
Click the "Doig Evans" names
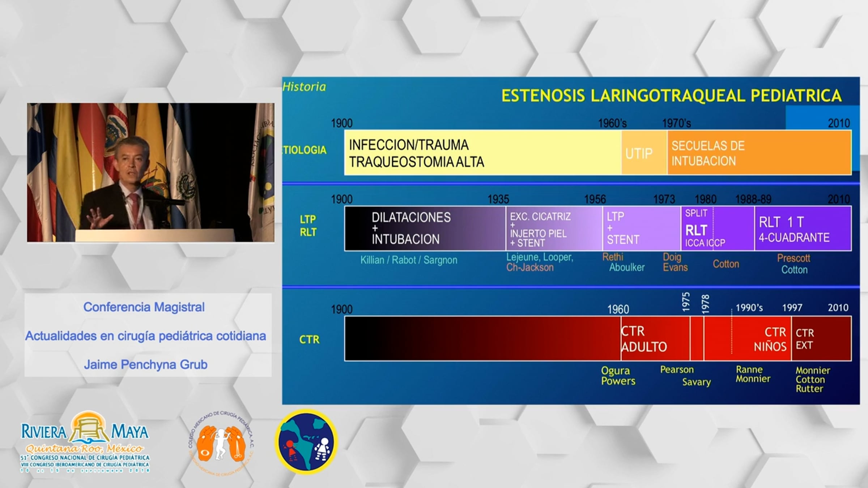[675, 262]
